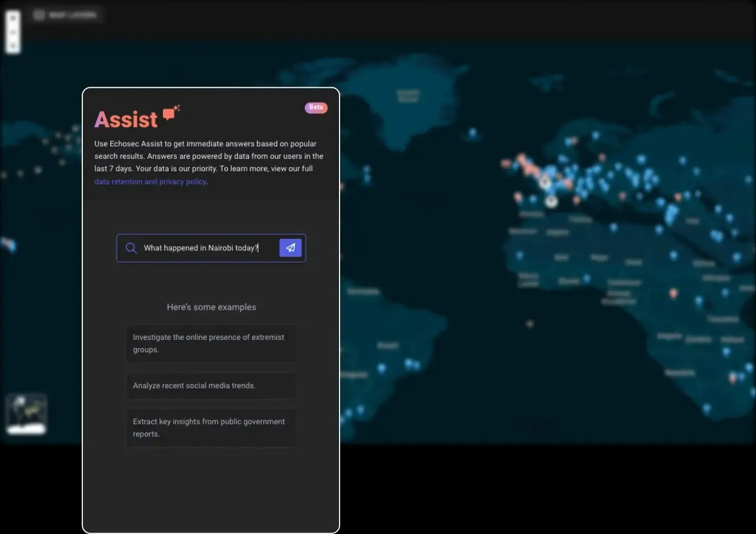Click the "Here's some examples" text

click(211, 307)
